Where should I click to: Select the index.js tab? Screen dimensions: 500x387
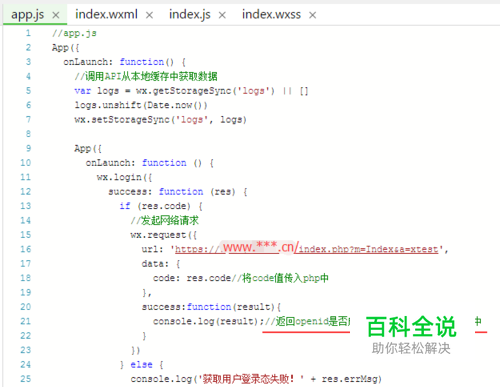190,15
